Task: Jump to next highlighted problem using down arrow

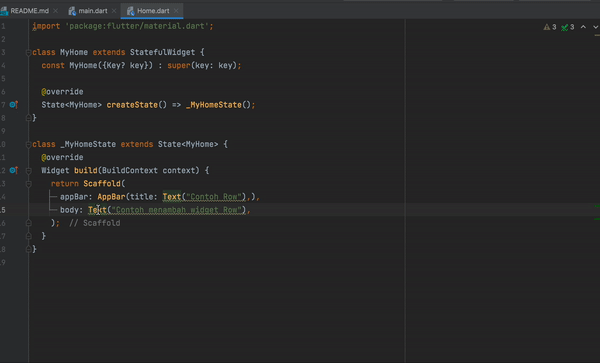Action: [x=595, y=27]
